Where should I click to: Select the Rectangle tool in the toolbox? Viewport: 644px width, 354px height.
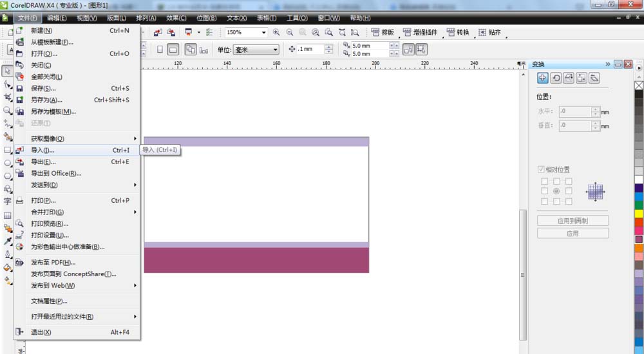[x=7, y=150]
